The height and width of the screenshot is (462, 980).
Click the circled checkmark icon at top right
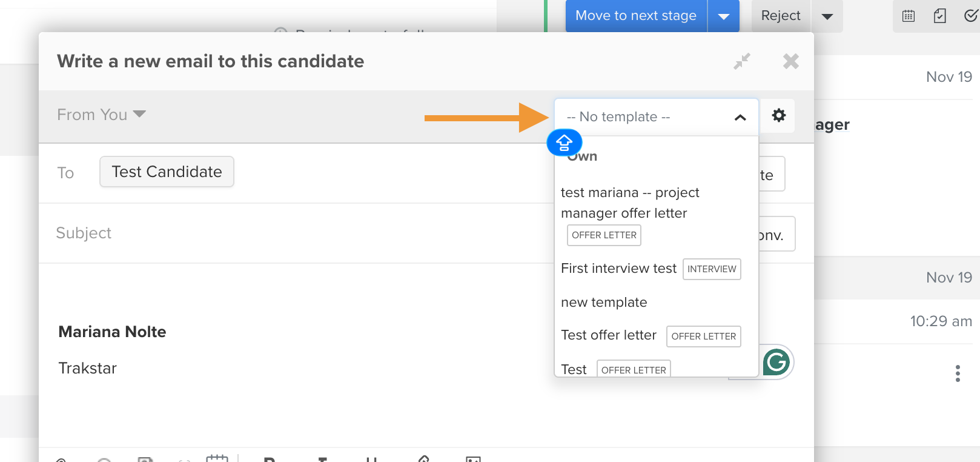(971, 16)
